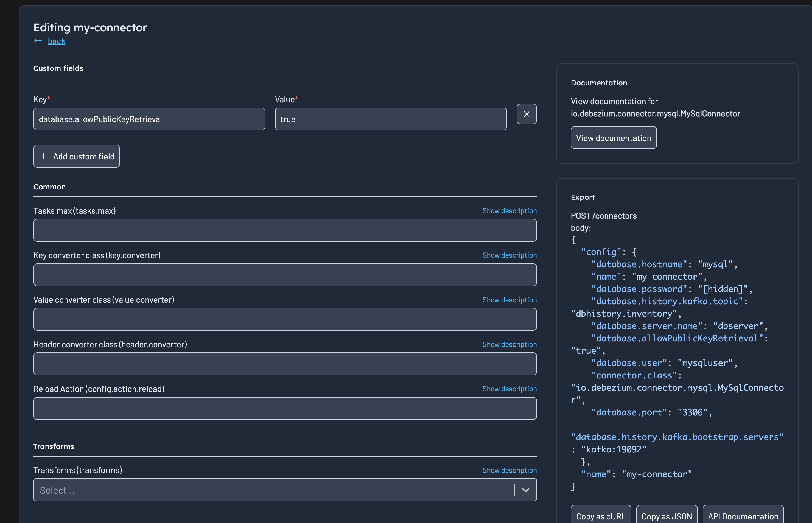Click the Copy as JSON button
The height and width of the screenshot is (523, 812).
pos(666,516)
